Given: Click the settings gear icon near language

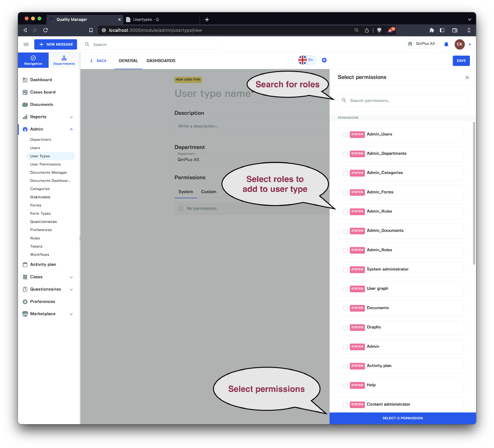Looking at the screenshot, I should 324,60.
